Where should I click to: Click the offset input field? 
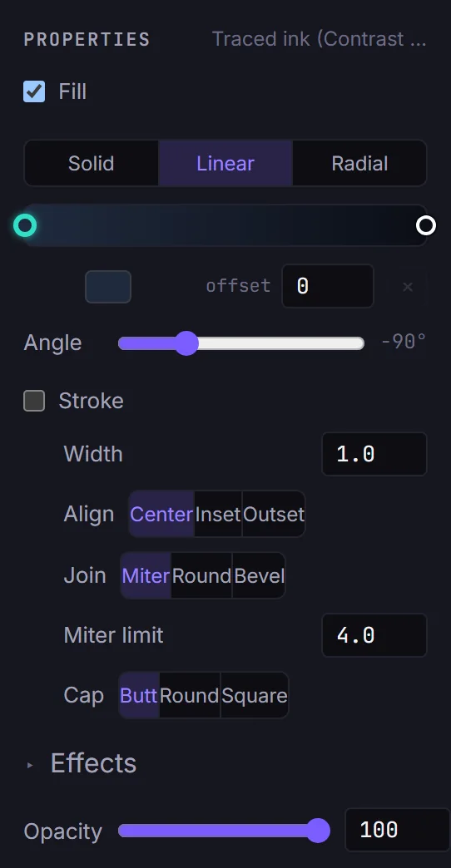[x=328, y=286]
